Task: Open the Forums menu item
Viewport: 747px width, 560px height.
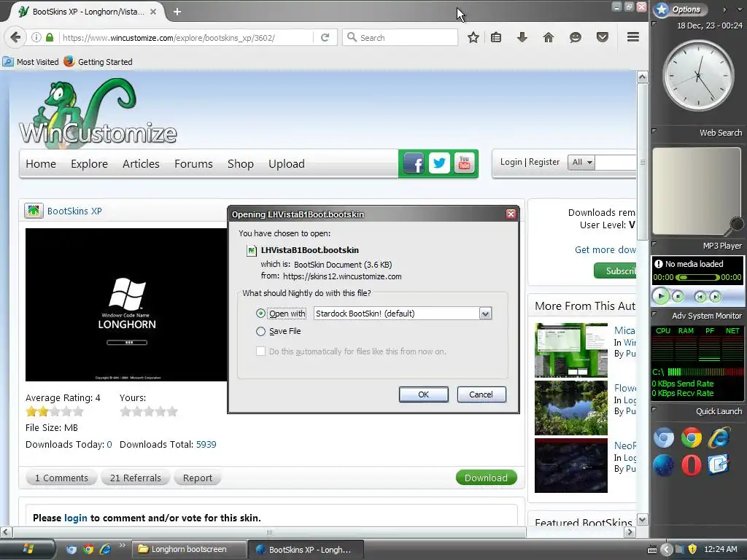Action: click(193, 164)
